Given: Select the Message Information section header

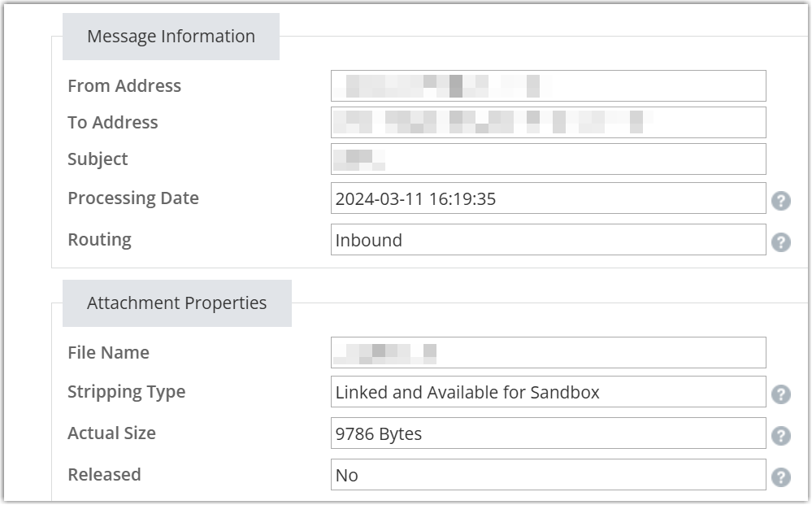Looking at the screenshot, I should (171, 37).
